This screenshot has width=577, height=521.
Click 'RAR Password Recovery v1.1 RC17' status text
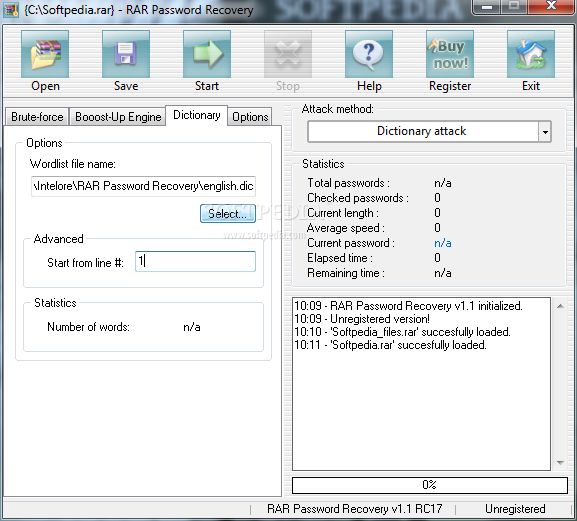point(354,509)
